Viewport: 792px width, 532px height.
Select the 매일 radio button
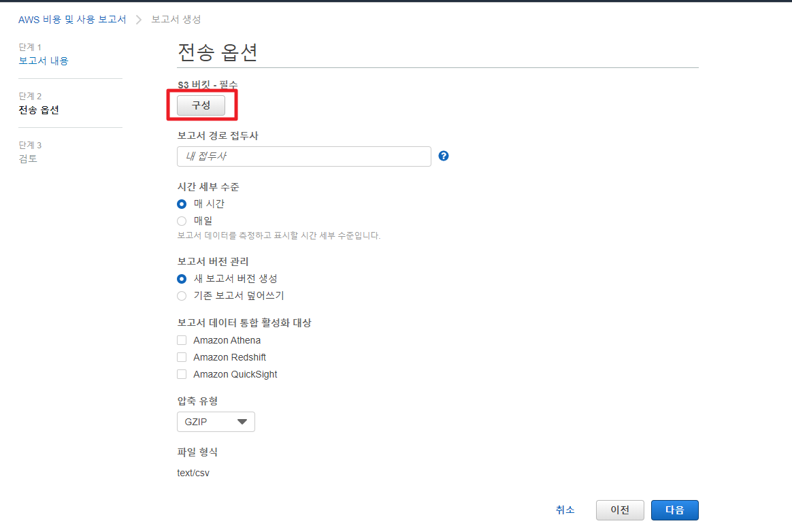pyautogui.click(x=182, y=220)
